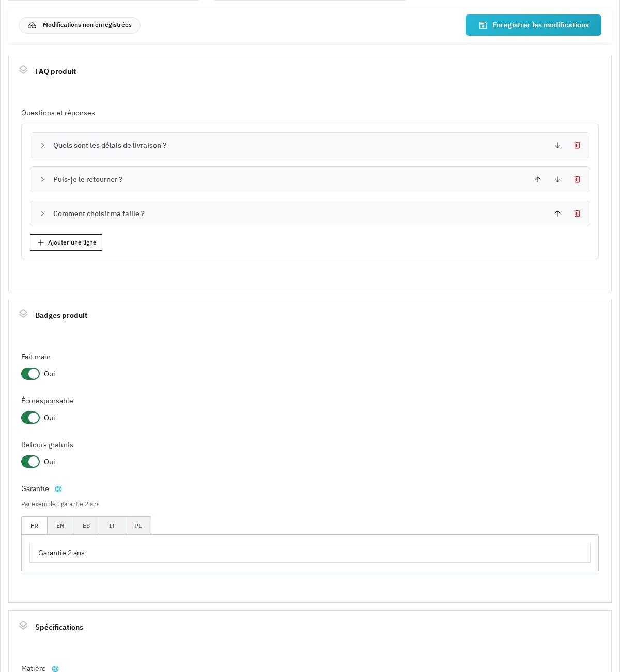Click the 'FAQ produit' section title

click(x=55, y=71)
